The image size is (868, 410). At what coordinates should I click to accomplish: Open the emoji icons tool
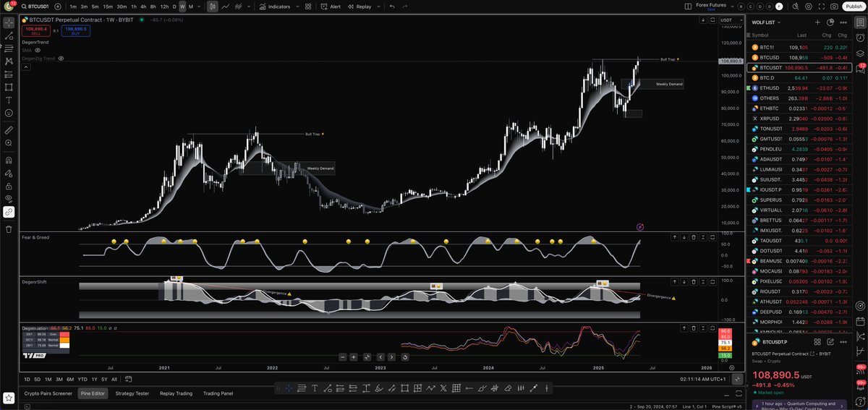point(9,113)
